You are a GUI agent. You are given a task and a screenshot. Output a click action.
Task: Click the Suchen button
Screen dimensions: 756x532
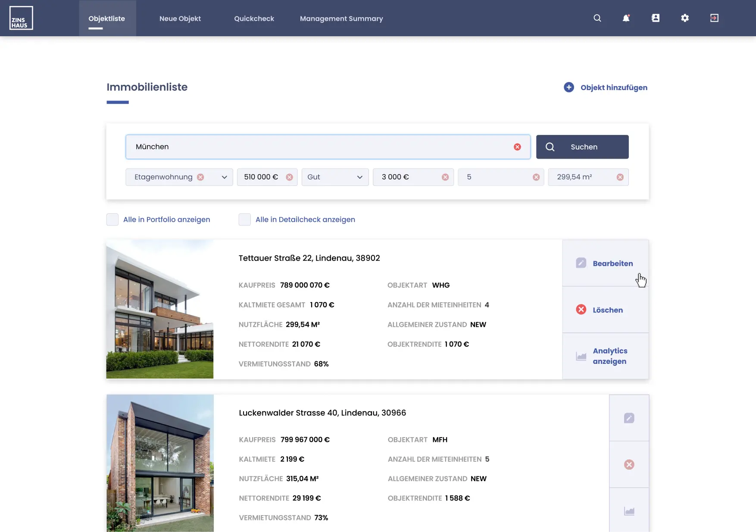582,147
